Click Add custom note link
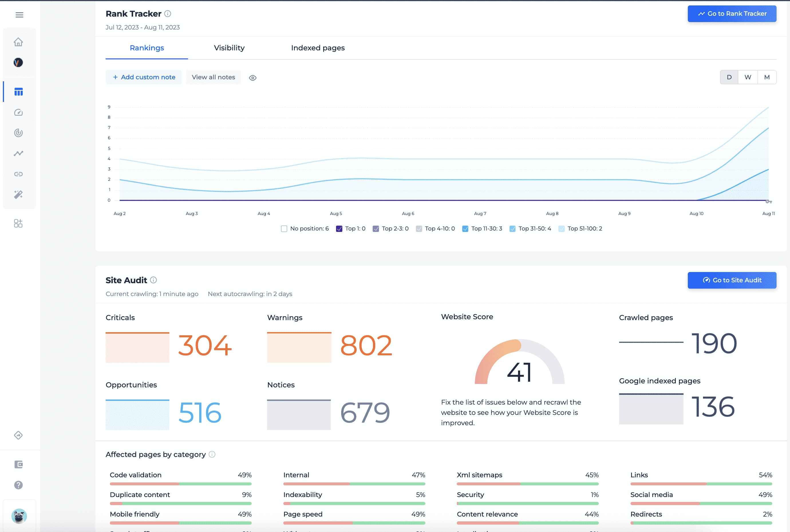The width and height of the screenshot is (790, 532). [x=144, y=77]
